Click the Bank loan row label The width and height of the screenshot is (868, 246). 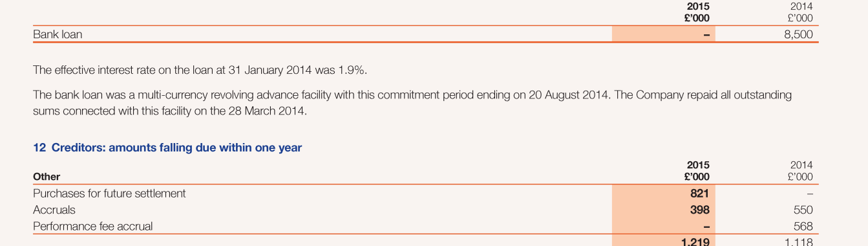click(58, 34)
